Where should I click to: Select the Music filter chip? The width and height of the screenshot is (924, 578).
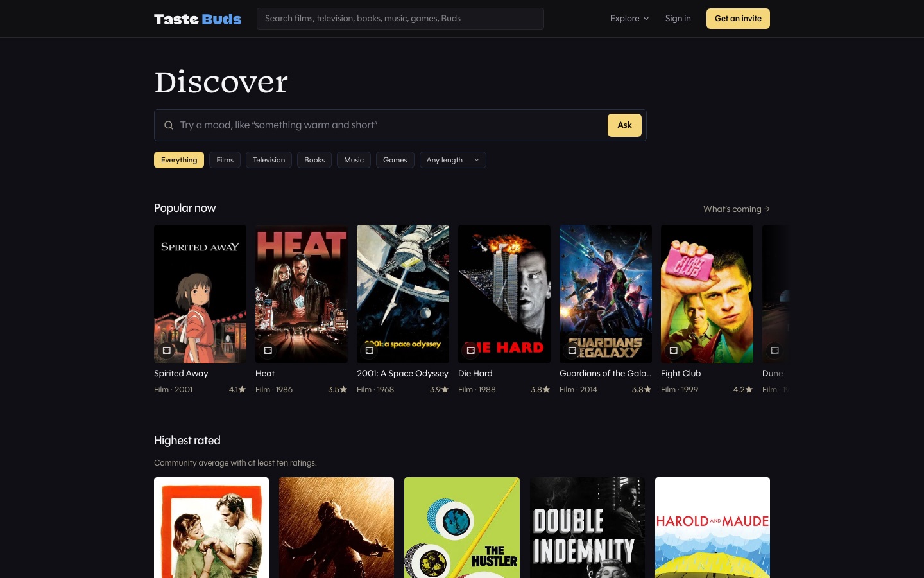click(x=354, y=160)
